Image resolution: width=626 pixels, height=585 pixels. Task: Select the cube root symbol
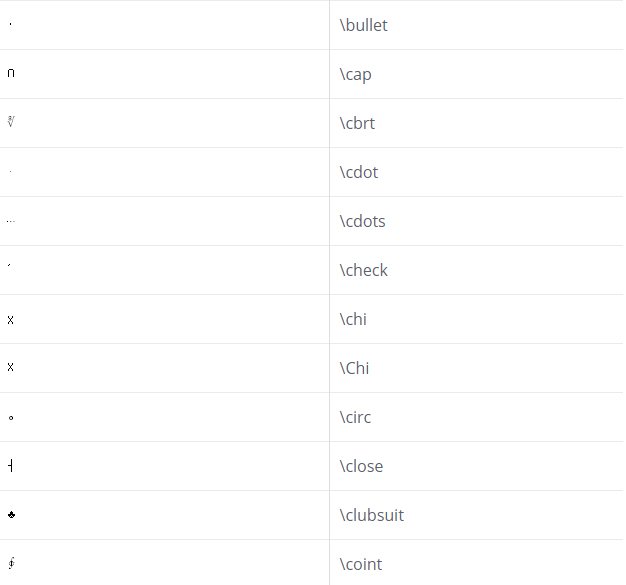point(11,121)
